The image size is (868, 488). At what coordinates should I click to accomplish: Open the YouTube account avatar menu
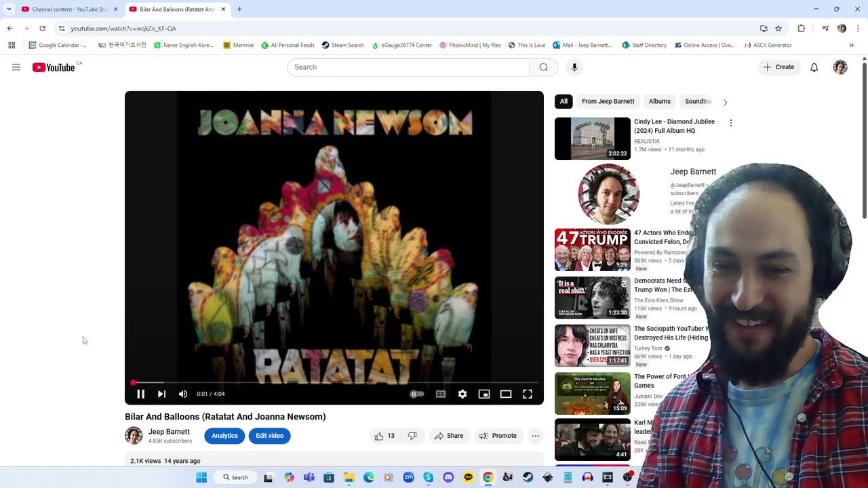840,67
